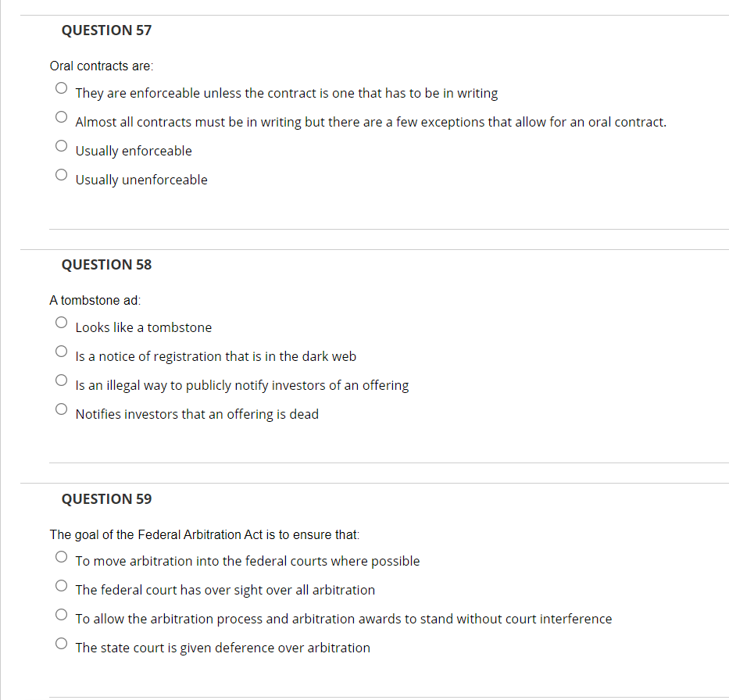Choose "They are enforceable unless the contract is one that has to be in writing"
This screenshot has height=700, width=729.
[61, 87]
